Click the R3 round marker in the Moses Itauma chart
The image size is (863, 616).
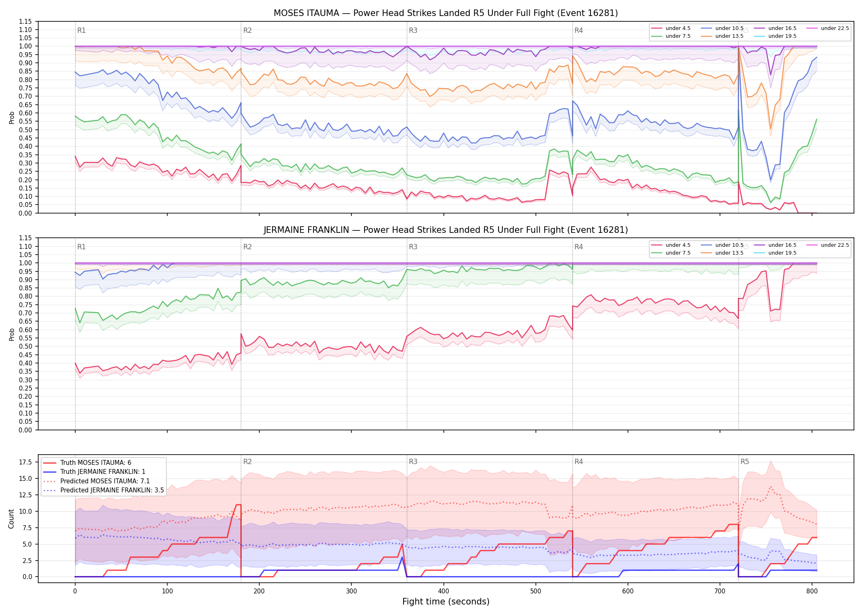click(x=413, y=30)
